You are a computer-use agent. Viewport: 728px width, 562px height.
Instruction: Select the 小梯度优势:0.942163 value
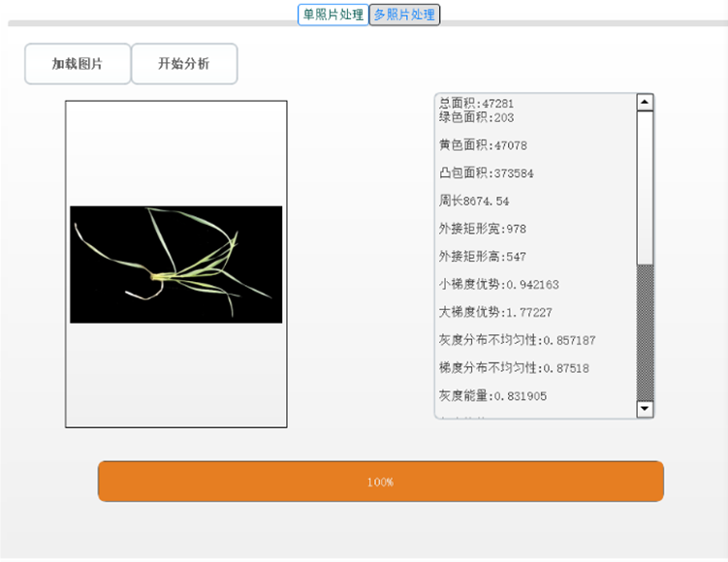(498, 285)
